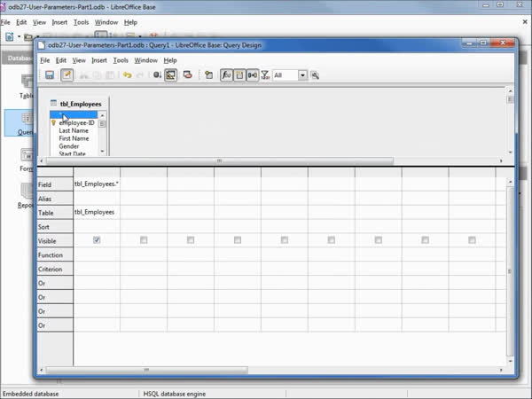Screen dimensions: 532x399
Task: Click horizontal scrollbar under the design grid
Action: [x=146, y=370]
